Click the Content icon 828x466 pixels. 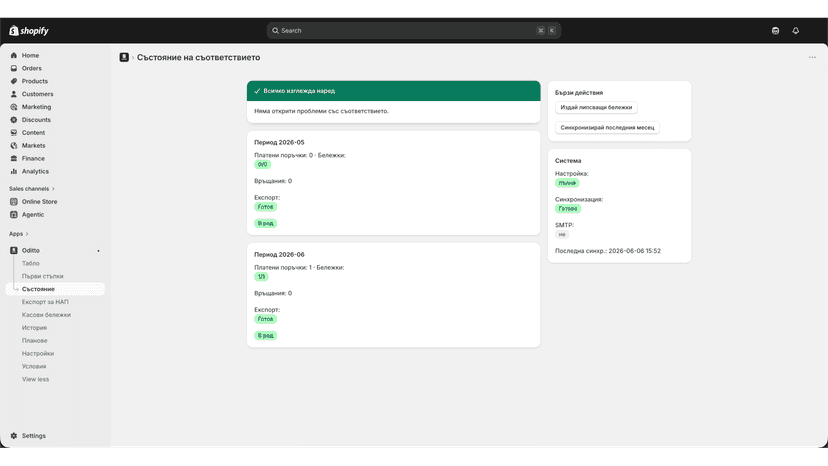[x=14, y=133]
